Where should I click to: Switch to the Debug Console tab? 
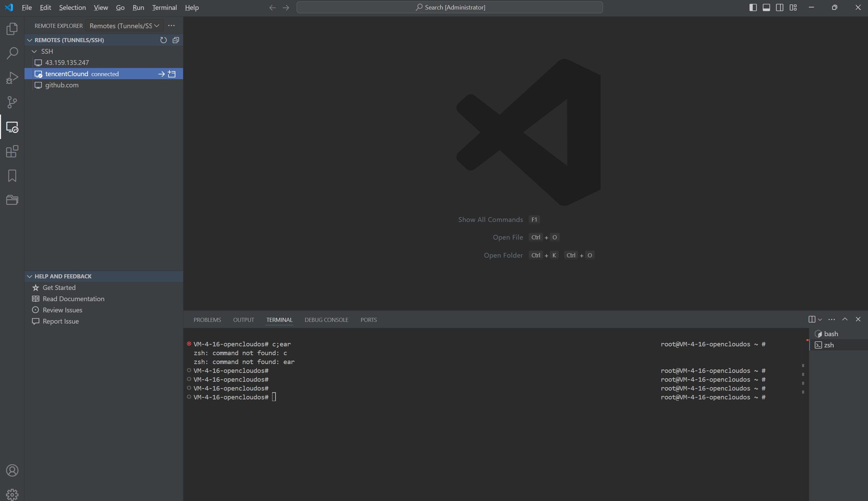[326, 319]
